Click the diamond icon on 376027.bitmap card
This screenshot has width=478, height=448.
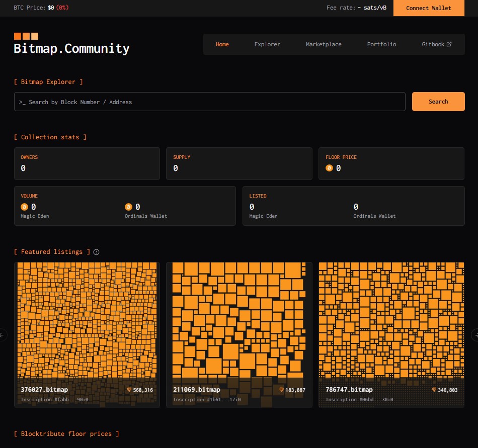[x=129, y=390]
